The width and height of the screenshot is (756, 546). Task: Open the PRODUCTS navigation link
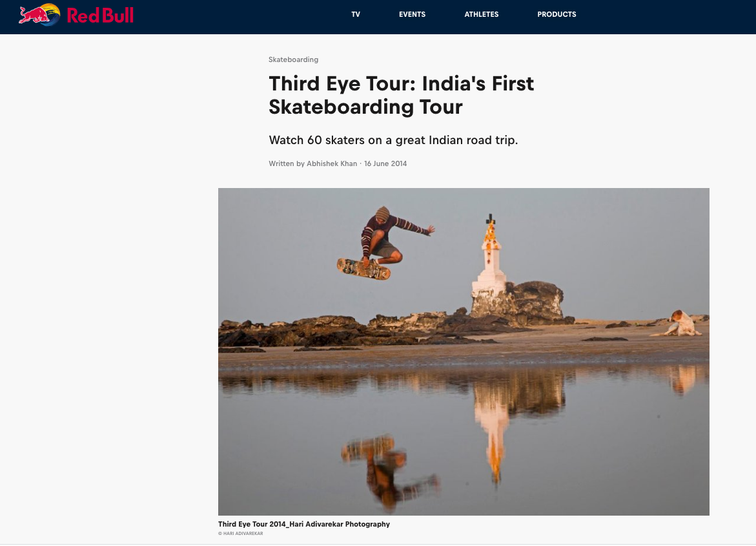[x=557, y=14]
